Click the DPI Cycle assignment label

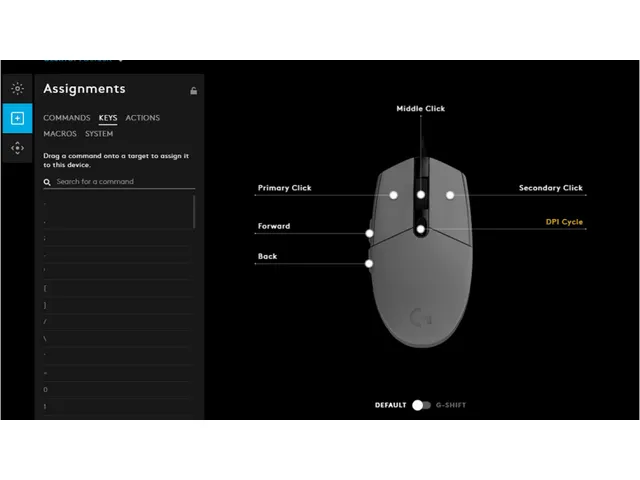[564, 222]
